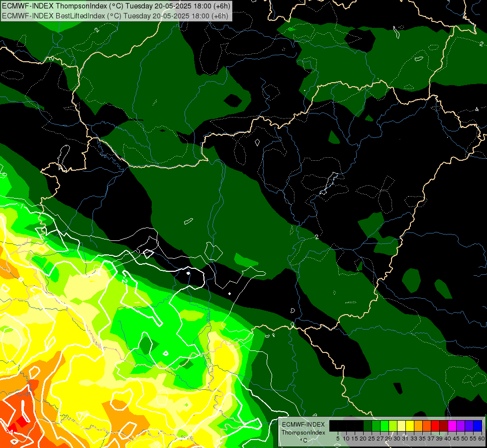The image size is (487, 448).
Task: Select the purple 45-50 legend swatch
Action: [x=461, y=426]
